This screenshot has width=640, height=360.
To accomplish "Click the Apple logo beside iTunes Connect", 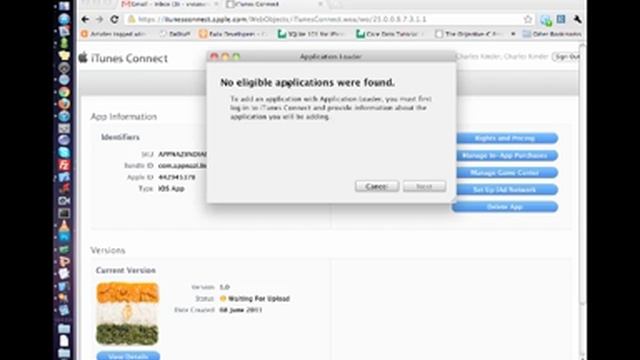I will point(83,58).
